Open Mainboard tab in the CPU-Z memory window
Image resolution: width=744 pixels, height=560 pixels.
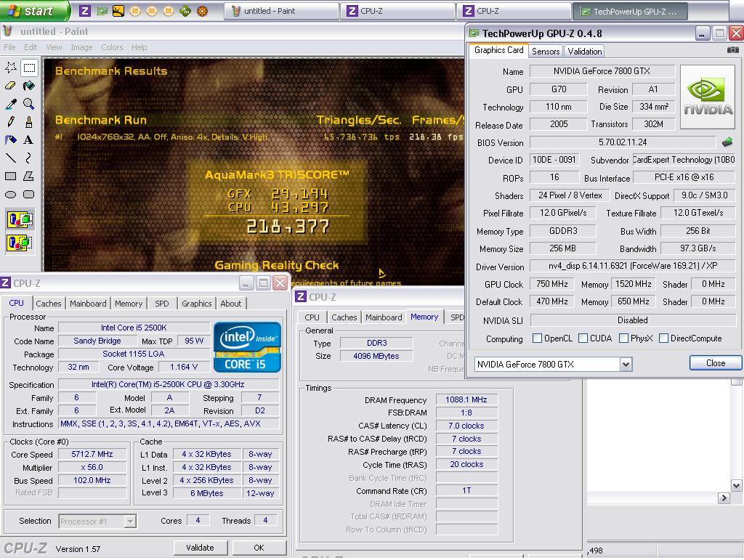[x=384, y=317]
